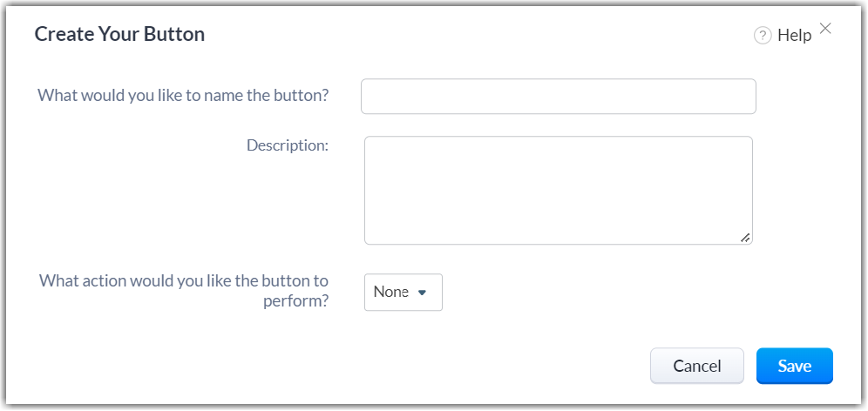Click the dropdown caret beside None
This screenshot has width=868, height=411.
coord(422,293)
